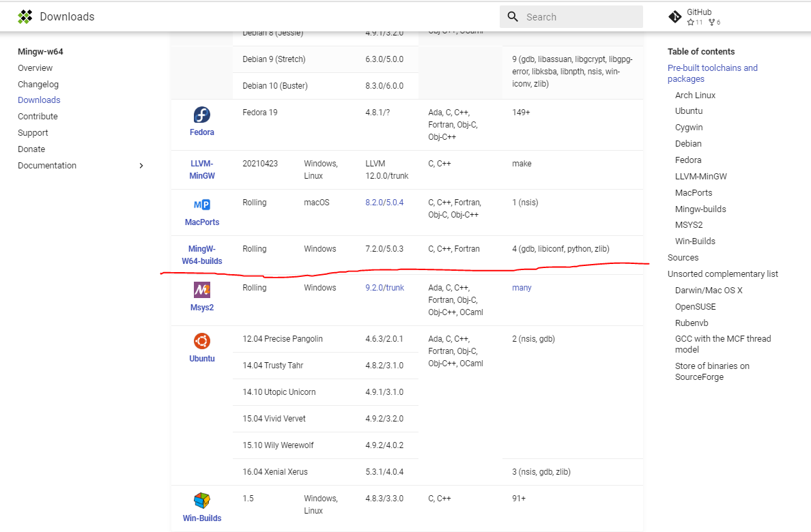The height and width of the screenshot is (532, 811).
Task: Click the Ubuntu logo icon
Action: click(201, 341)
